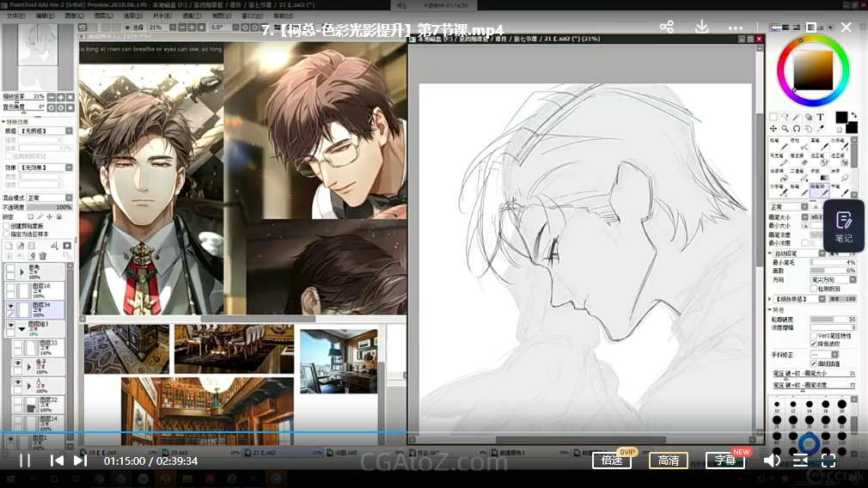Open the 文件(F) menu
Screen dimensions: 868x488
pyautogui.click(x=15, y=15)
